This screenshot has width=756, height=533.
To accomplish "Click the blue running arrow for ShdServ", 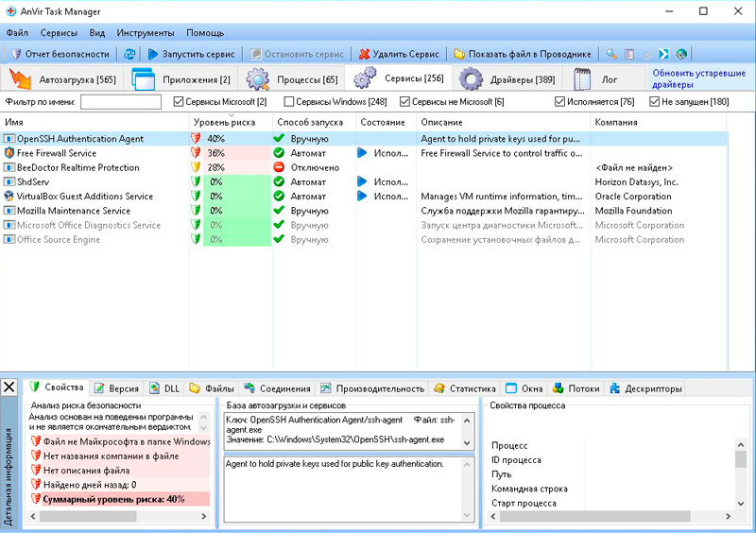I will point(362,181).
